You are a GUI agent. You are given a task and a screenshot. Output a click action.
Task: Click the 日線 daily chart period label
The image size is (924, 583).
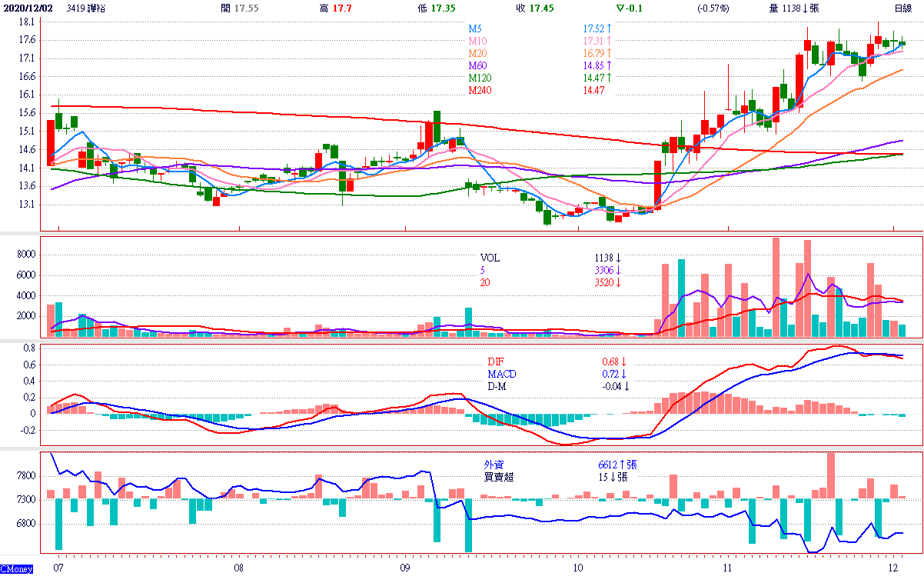[x=902, y=8]
